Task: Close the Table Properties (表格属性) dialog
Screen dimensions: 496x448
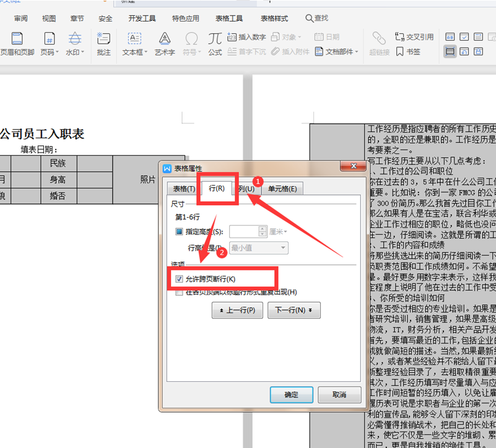Action: pos(354,166)
